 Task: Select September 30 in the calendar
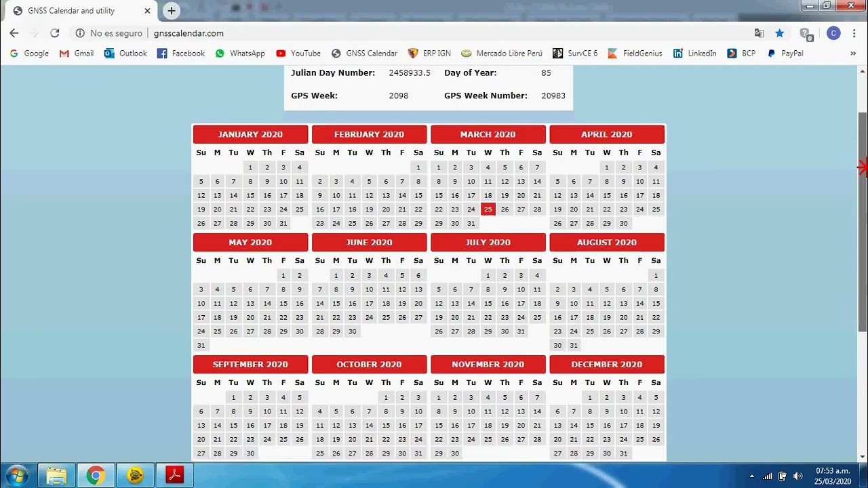click(x=250, y=453)
